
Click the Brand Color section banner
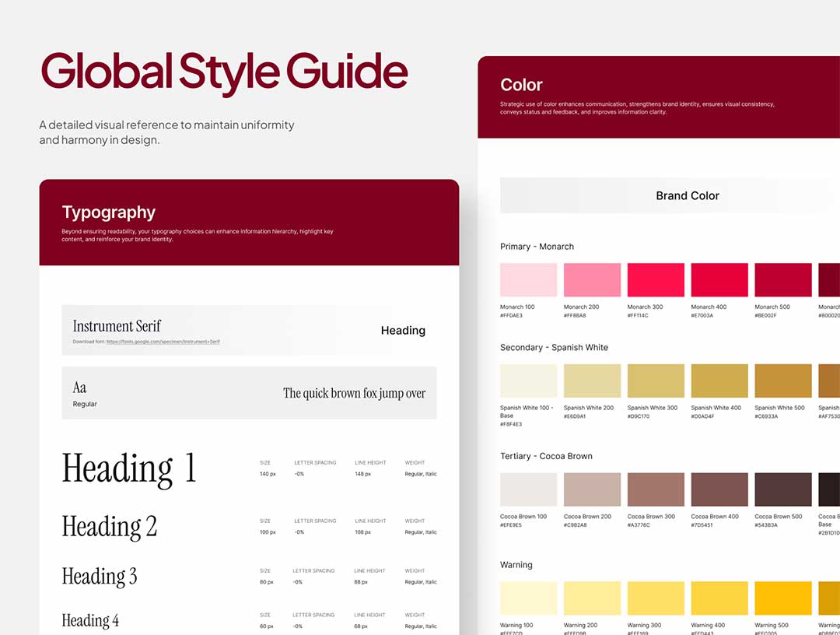click(687, 196)
